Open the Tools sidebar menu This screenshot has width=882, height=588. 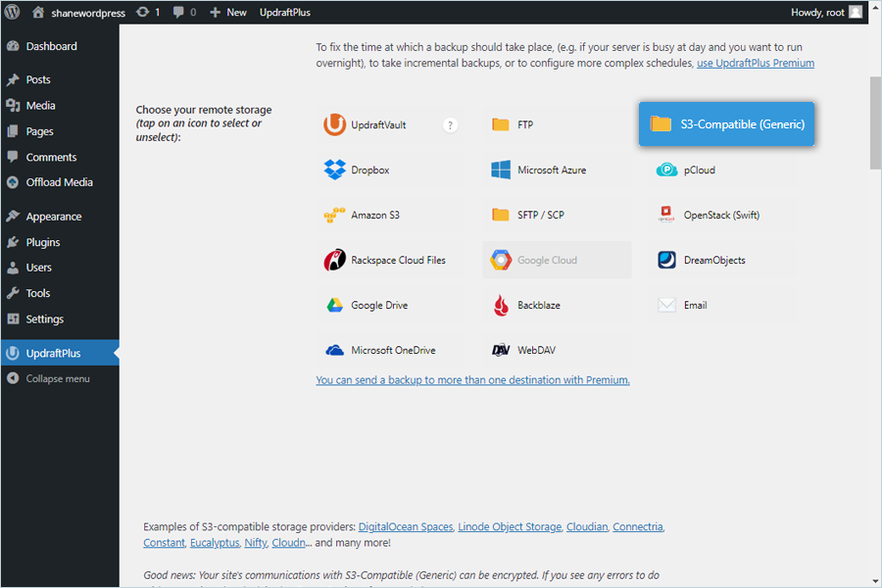pyautogui.click(x=60, y=293)
